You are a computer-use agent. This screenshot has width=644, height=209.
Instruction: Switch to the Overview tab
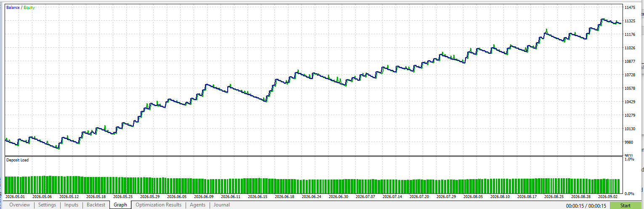click(x=19, y=205)
